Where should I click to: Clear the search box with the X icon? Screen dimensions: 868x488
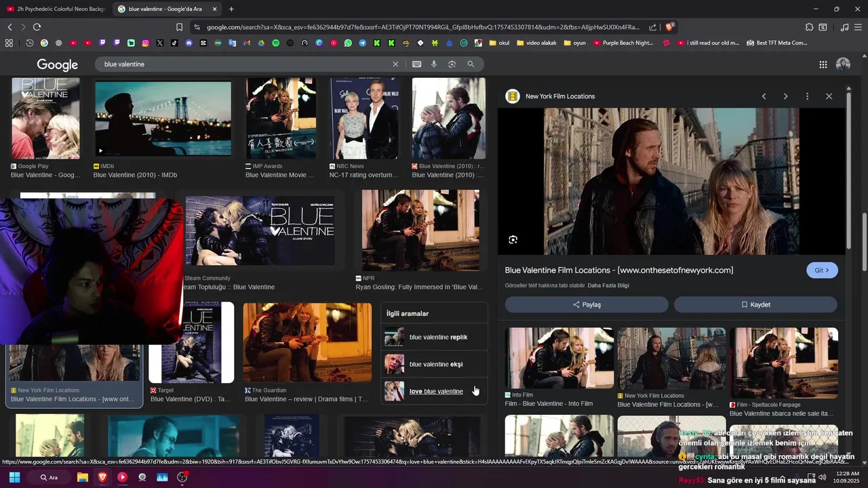coord(395,64)
